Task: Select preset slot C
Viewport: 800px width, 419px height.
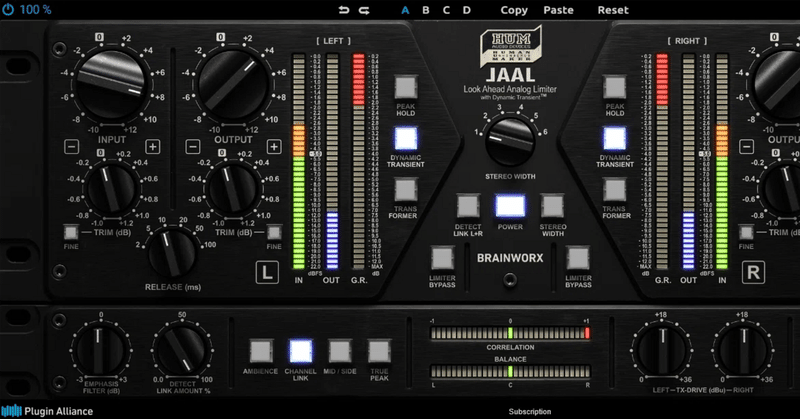Action: [446, 10]
